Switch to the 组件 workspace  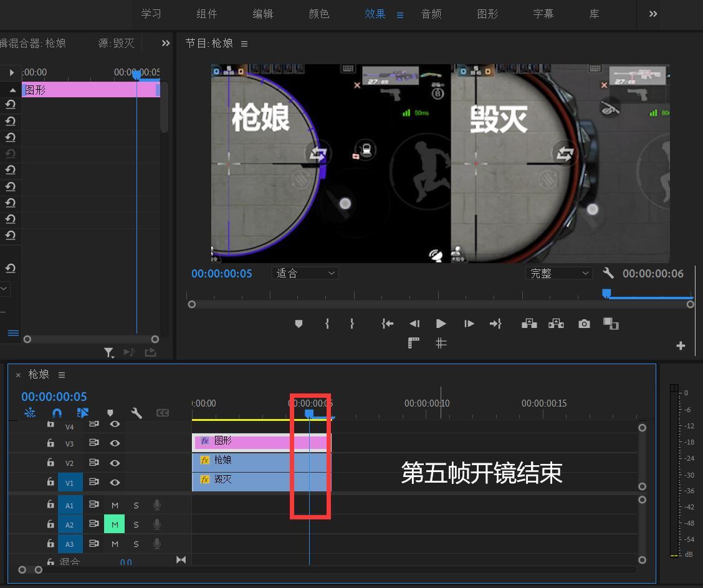(x=207, y=14)
